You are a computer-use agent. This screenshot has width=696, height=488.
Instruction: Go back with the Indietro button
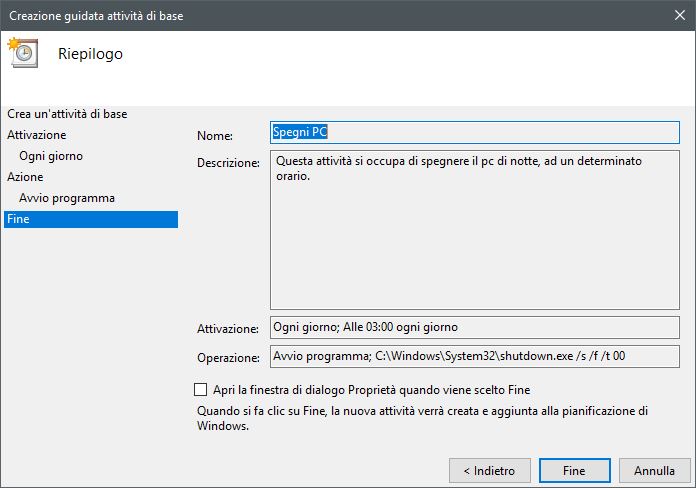tap(490, 470)
